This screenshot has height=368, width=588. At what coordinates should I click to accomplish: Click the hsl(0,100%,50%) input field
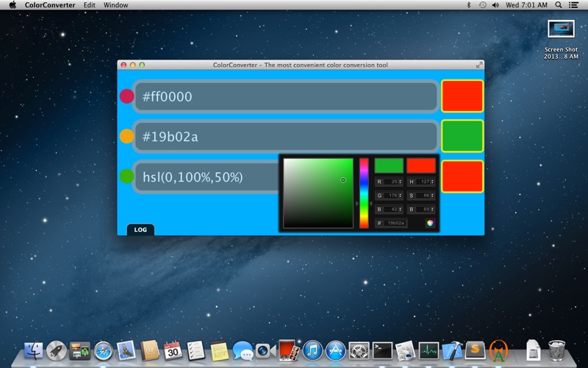click(x=207, y=177)
